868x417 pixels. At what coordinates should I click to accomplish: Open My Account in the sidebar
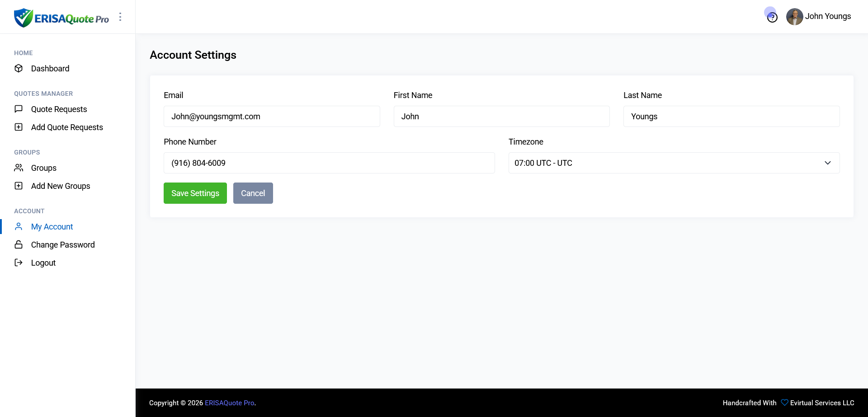pos(52,227)
